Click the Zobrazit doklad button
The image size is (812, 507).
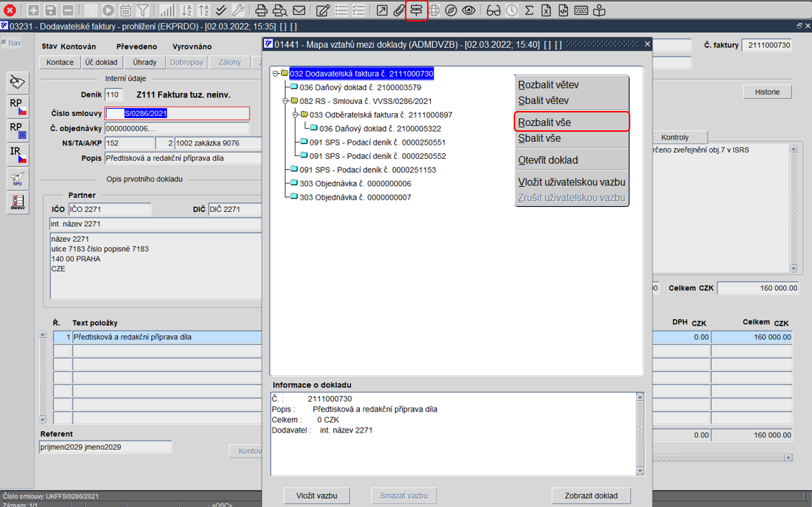(591, 496)
